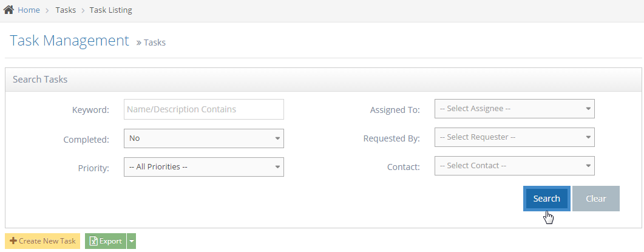
Task: Open the Assigned To dropdown
Action: 514,109
